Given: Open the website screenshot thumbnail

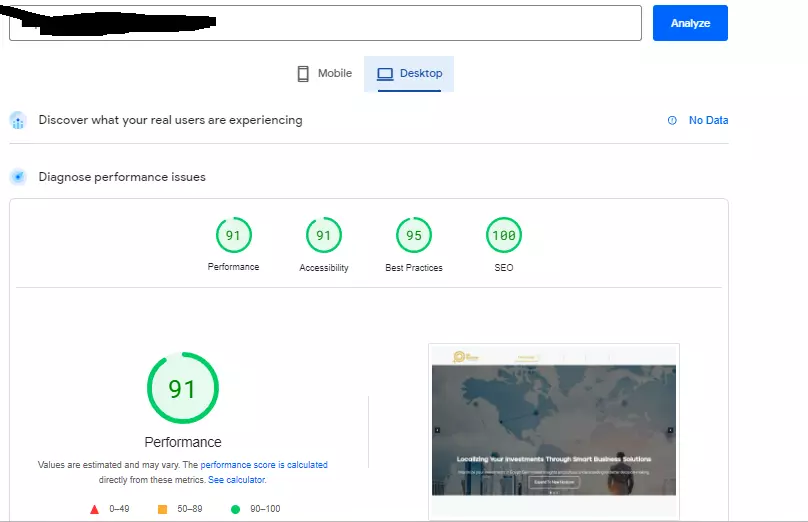Looking at the screenshot, I should click(554, 431).
